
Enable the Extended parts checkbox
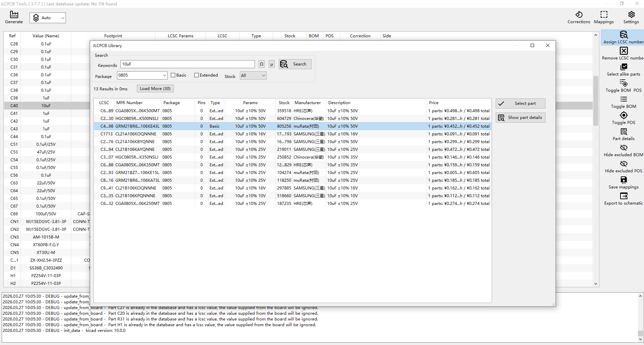197,75
